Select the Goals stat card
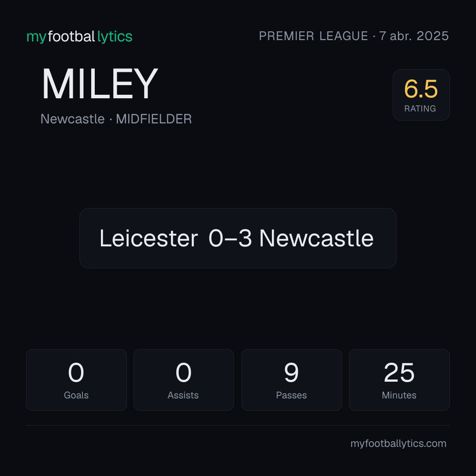Viewport: 476px width, 476px height. point(76,380)
